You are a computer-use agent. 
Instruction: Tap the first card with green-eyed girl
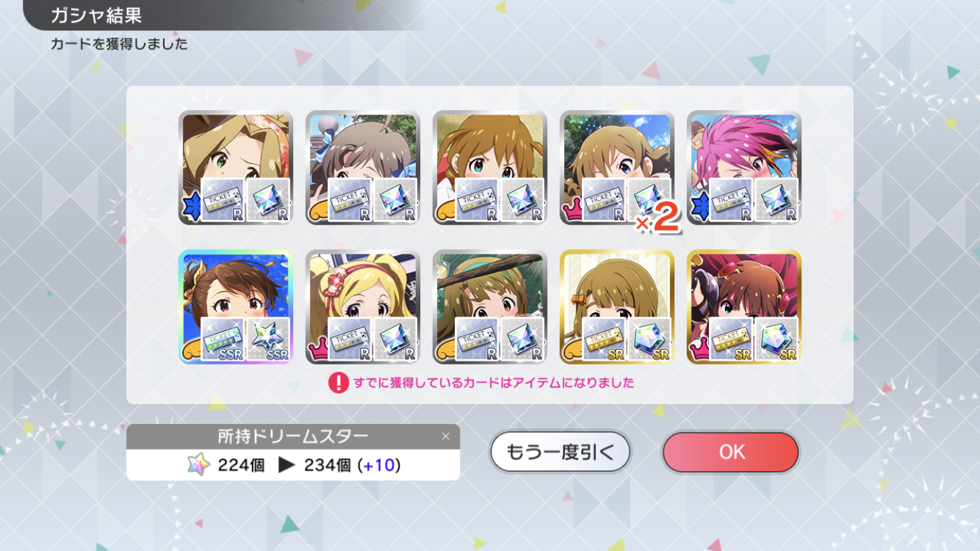pyautogui.click(x=236, y=168)
